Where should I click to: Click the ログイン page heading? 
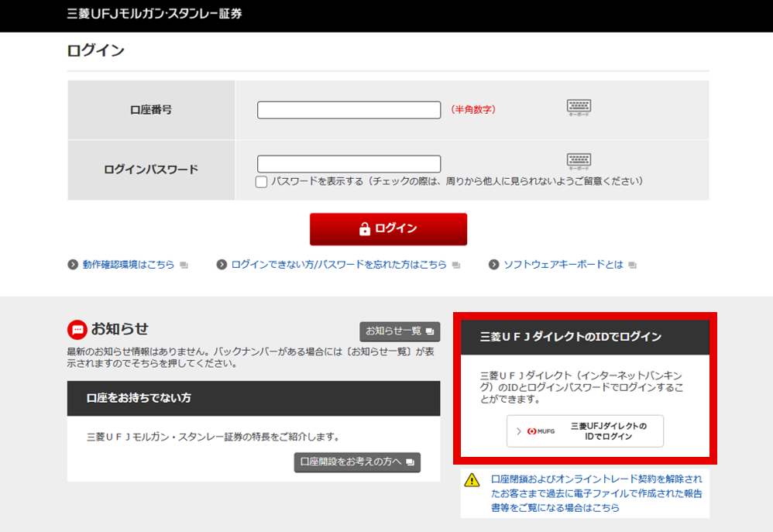pos(95,50)
